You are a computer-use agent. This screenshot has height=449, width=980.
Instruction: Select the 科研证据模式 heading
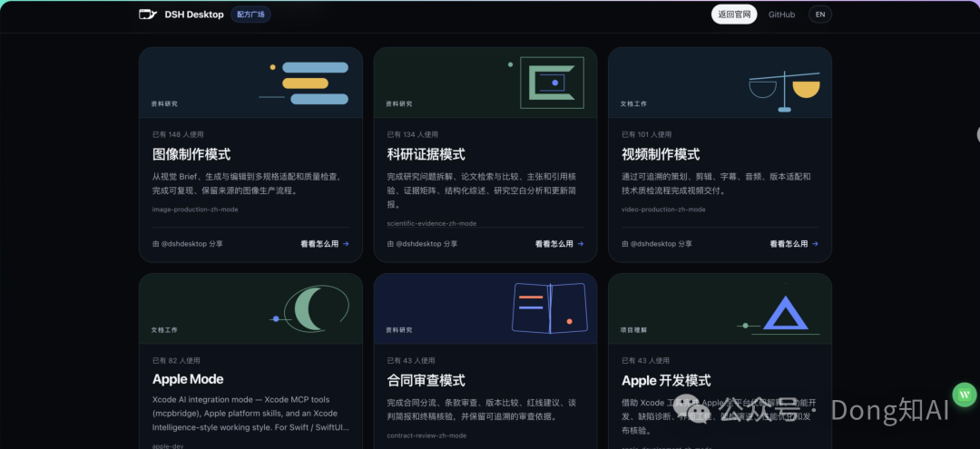(x=426, y=154)
